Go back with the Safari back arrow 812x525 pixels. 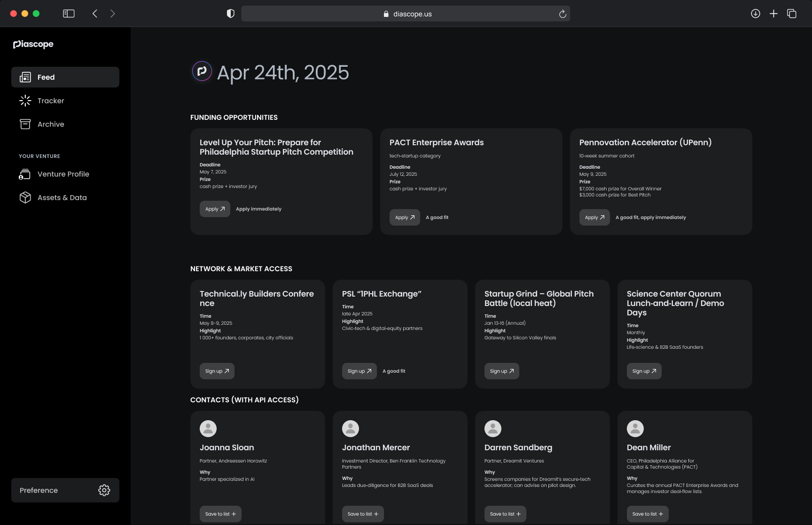[x=95, y=14]
